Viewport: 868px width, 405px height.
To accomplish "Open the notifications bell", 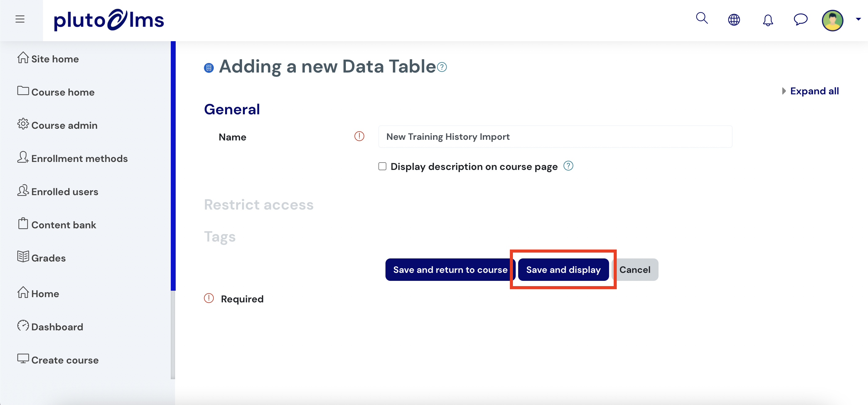I will [768, 20].
